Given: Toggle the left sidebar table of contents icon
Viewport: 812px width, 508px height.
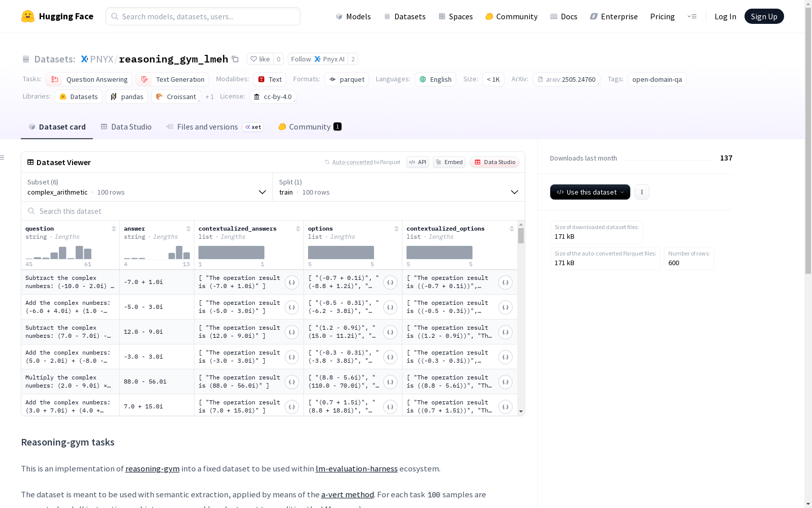Looking at the screenshot, I should point(3,157).
